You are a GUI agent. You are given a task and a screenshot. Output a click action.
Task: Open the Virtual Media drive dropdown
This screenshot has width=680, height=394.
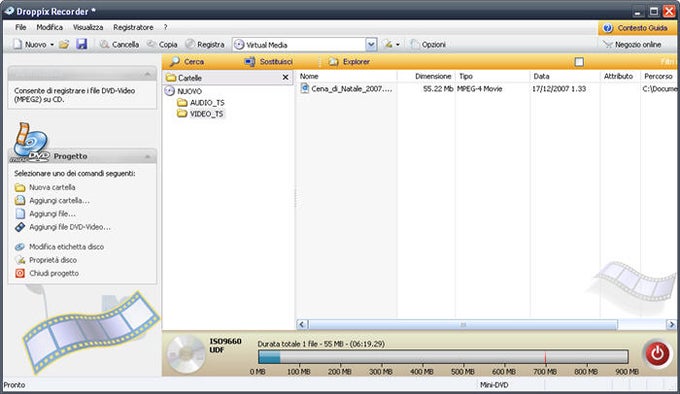(371, 44)
